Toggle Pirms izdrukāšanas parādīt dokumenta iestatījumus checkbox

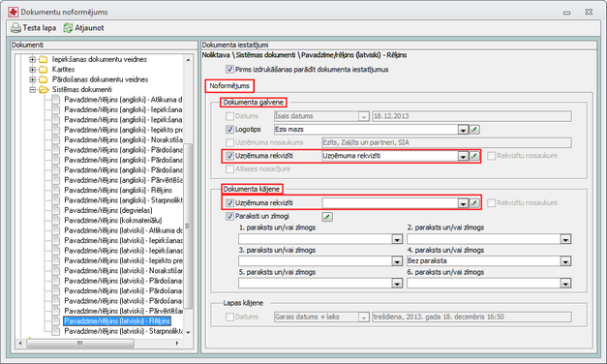229,70
